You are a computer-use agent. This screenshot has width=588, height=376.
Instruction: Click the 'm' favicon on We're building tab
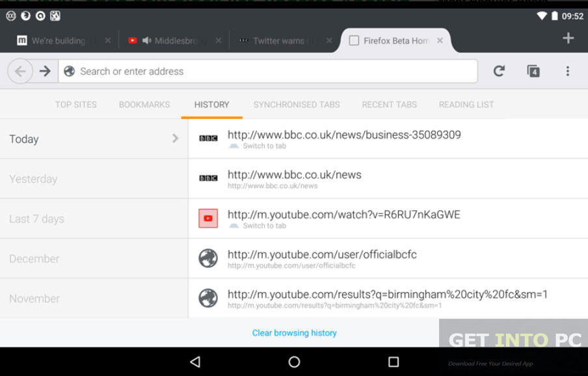coord(21,40)
